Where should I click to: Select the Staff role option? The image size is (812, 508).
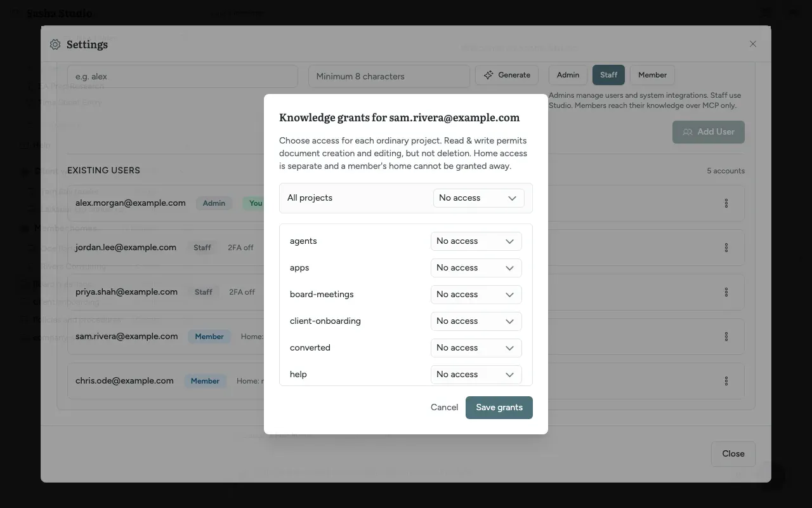[x=608, y=75]
